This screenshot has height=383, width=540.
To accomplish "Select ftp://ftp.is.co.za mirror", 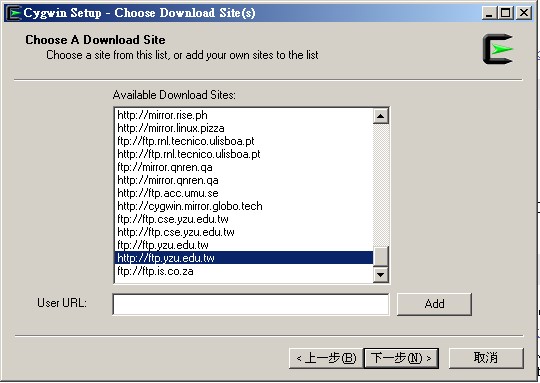I will [243, 271].
